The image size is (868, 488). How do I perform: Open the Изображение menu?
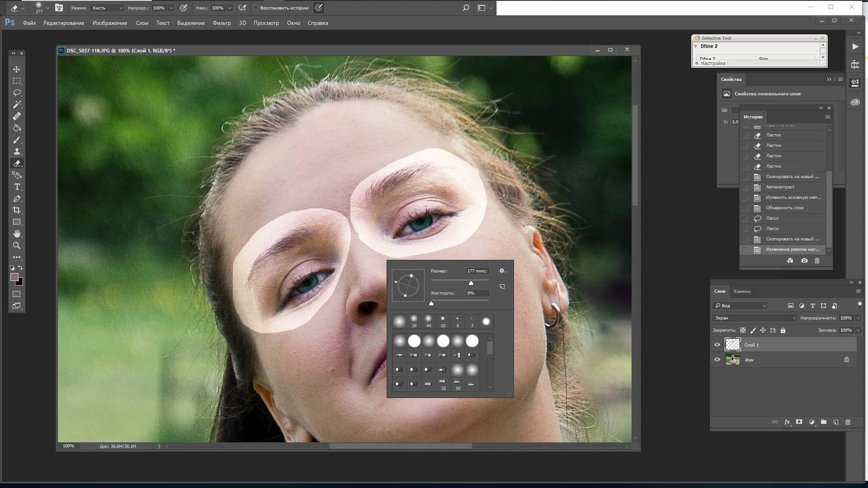109,23
